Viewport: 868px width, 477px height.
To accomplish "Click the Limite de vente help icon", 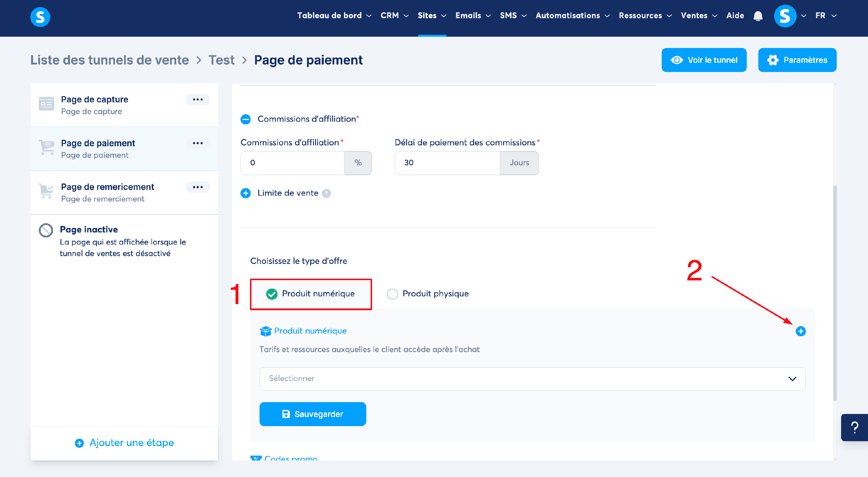I will (x=326, y=193).
